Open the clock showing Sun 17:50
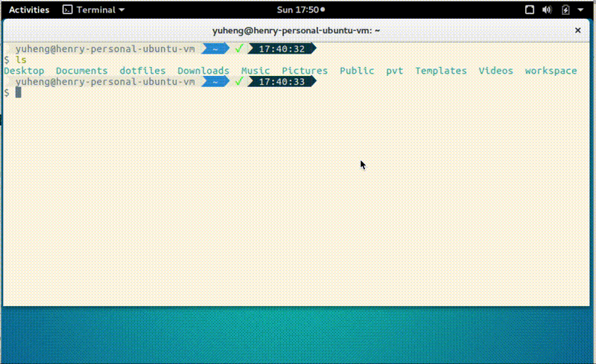Screen dimensions: 596x364 298,10
